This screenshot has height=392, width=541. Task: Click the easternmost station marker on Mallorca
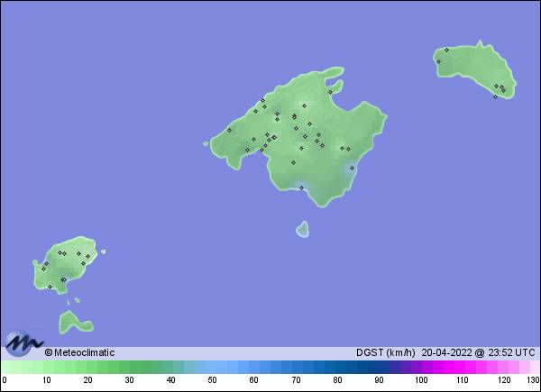tap(352, 168)
